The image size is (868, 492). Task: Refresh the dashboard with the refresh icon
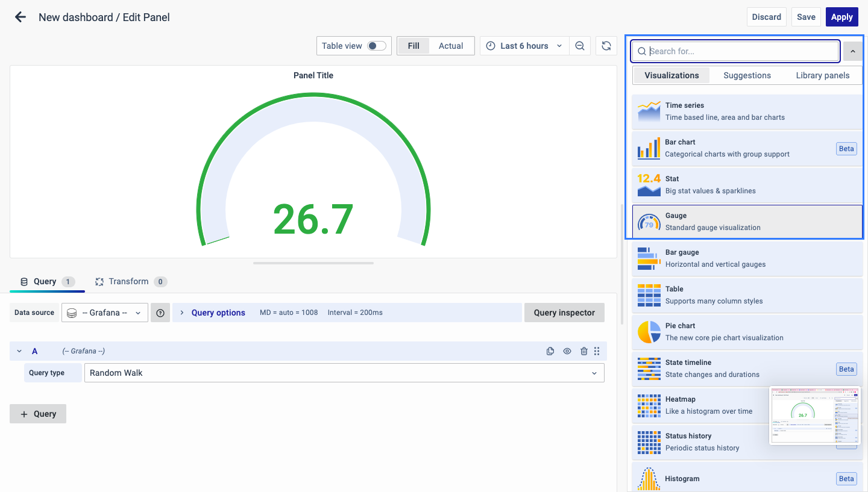[x=606, y=46]
